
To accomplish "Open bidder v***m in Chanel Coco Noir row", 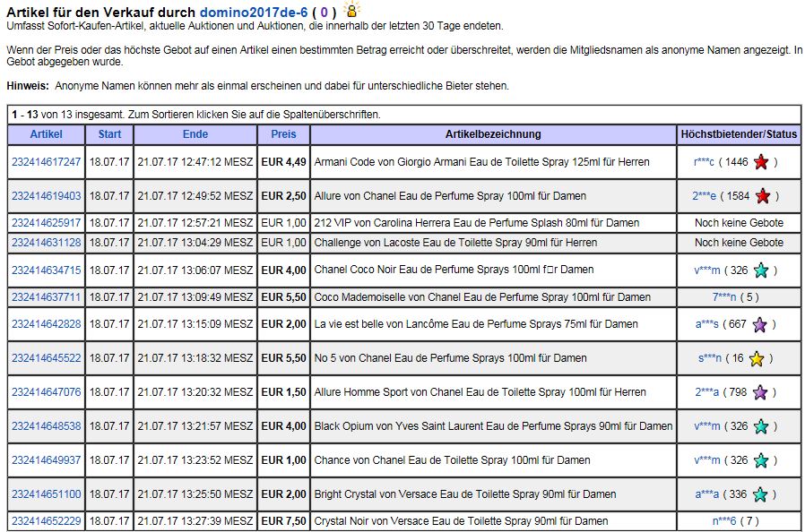I will pos(707,270).
